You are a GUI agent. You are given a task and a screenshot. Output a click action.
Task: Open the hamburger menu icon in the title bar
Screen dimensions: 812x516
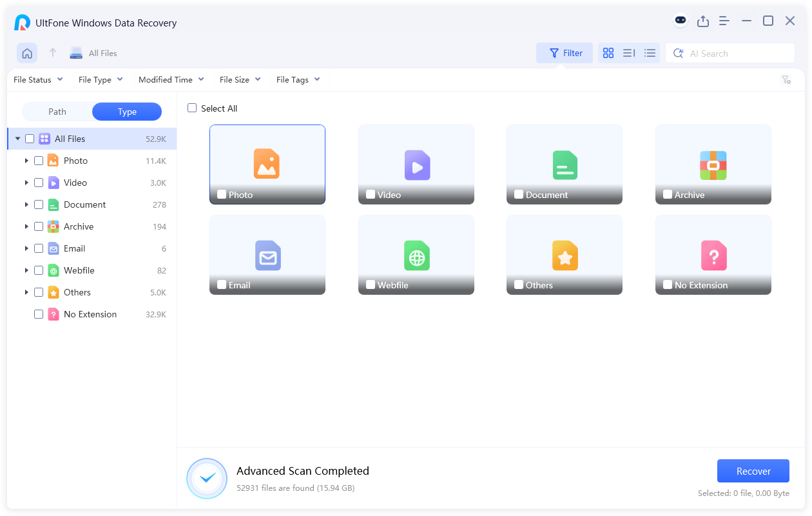[x=724, y=21]
